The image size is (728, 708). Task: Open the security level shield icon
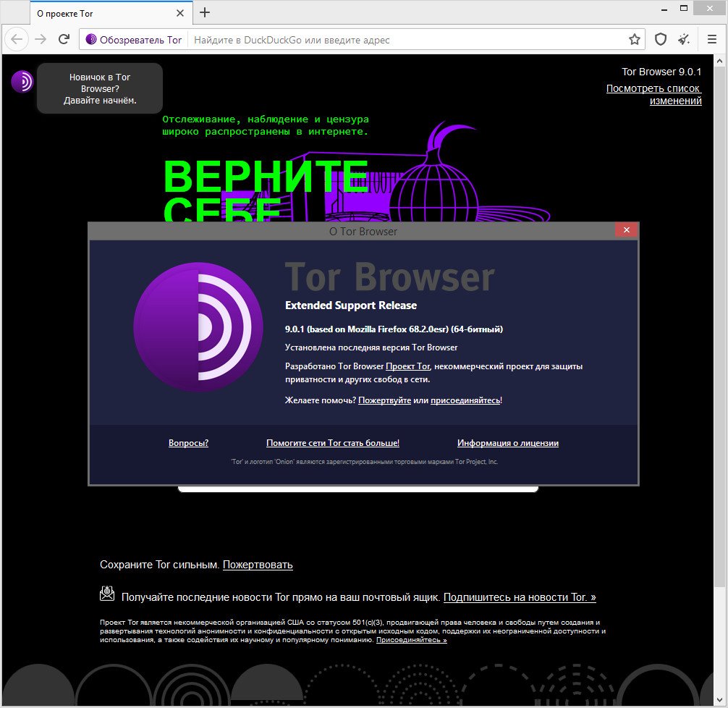(x=661, y=40)
